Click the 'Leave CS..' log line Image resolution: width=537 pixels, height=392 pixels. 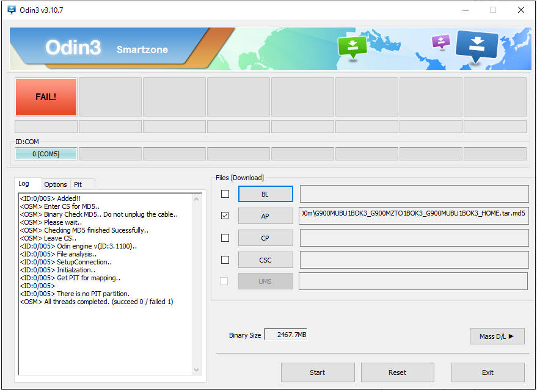[48, 238]
